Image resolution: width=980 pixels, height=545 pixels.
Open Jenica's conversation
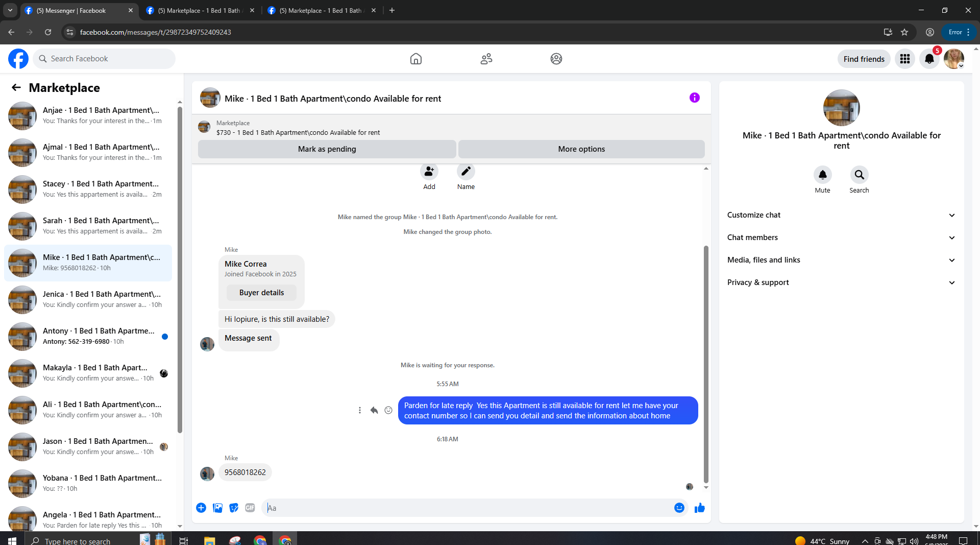(88, 299)
